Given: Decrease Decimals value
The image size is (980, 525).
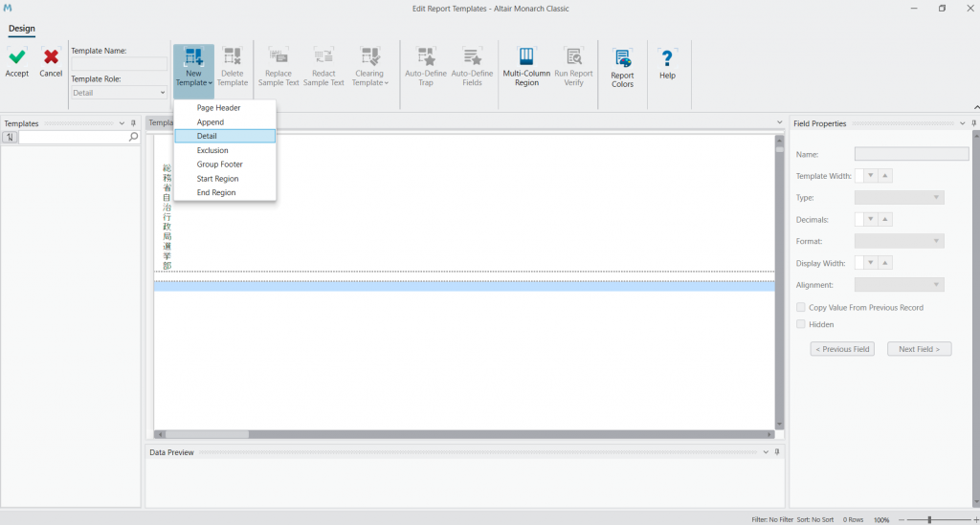Looking at the screenshot, I should (870, 219).
